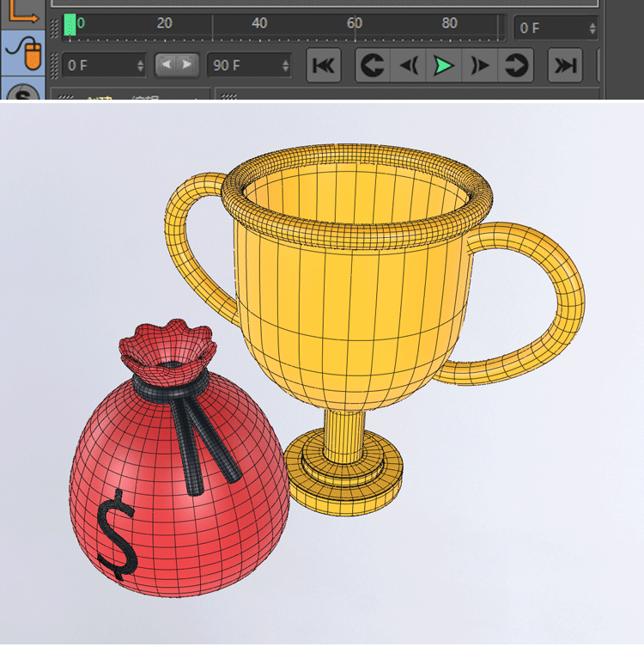The width and height of the screenshot is (644, 653).
Task: Jump to the start of the animation
Action: (323, 66)
